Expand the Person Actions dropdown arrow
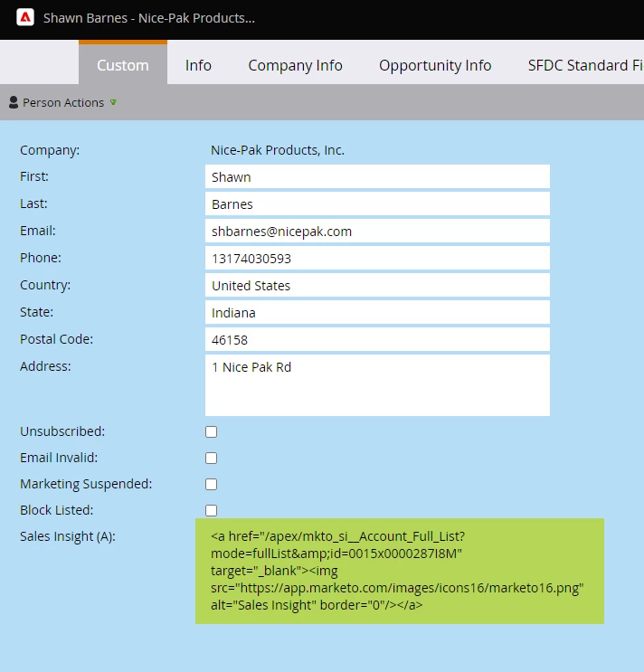 [x=113, y=102]
